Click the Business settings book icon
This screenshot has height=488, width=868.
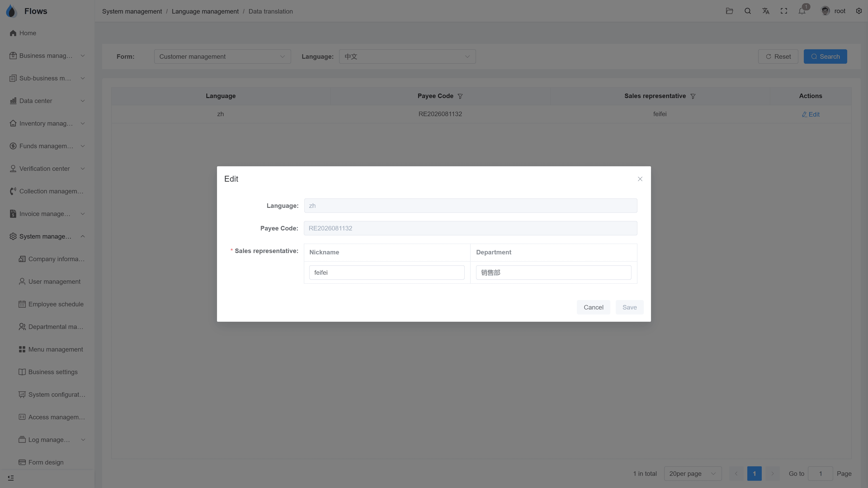[x=22, y=372]
